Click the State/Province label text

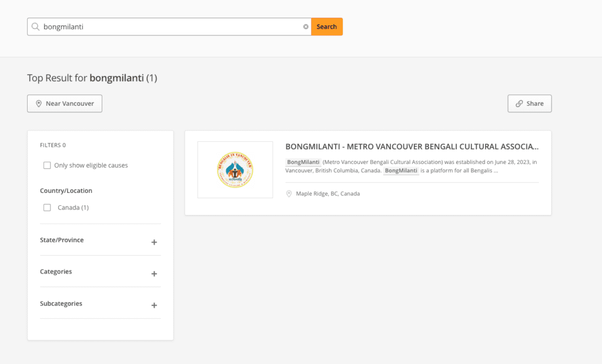click(62, 240)
